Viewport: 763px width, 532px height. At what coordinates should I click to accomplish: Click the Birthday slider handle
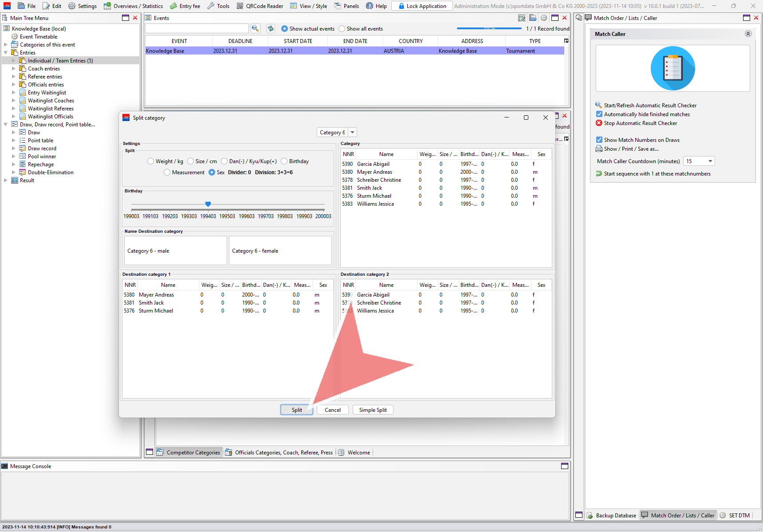click(208, 204)
